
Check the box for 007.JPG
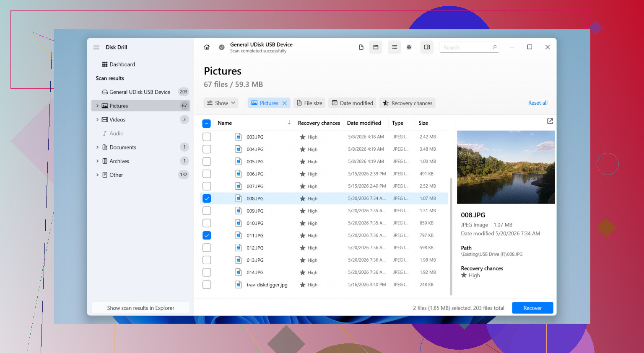(x=207, y=186)
